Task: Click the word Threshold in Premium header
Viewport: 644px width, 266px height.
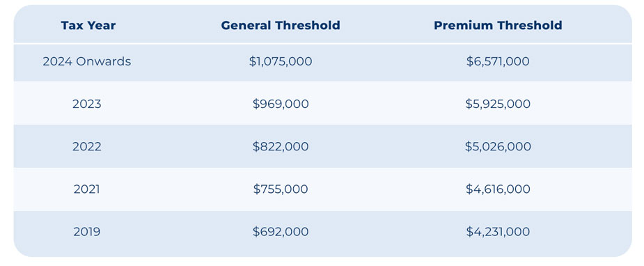Action: [530, 26]
